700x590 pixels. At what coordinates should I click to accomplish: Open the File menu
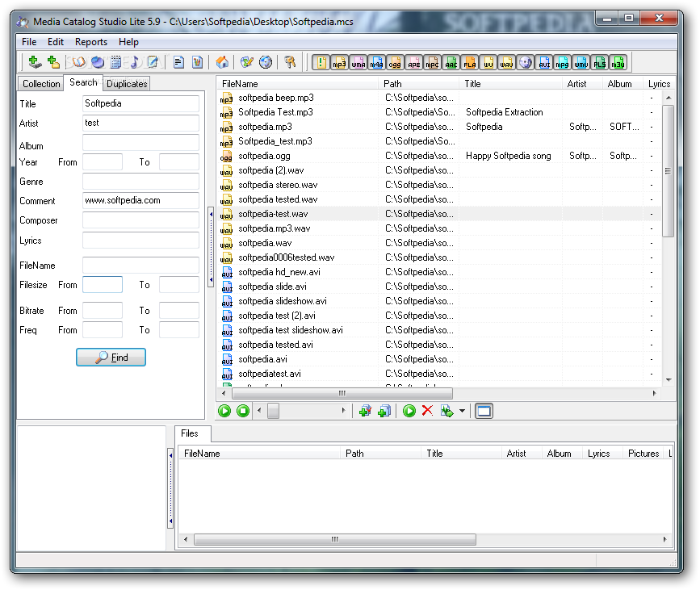click(x=29, y=42)
